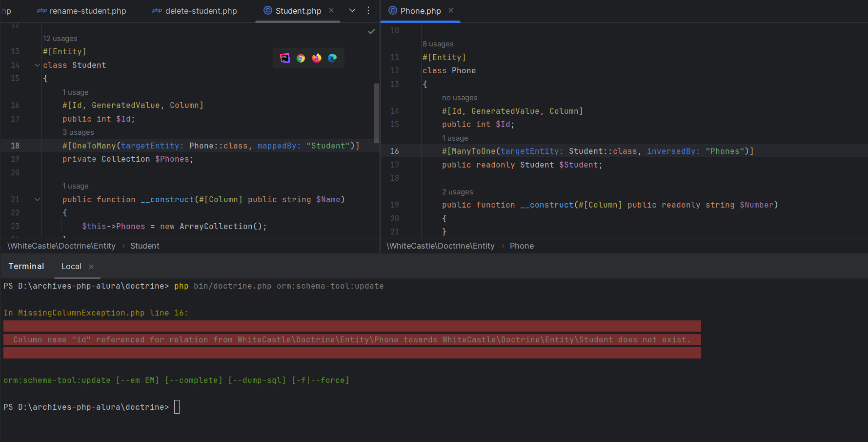This screenshot has width=868, height=442.
Task: Click '$Name' parameter in Student constructor
Action: tap(328, 199)
